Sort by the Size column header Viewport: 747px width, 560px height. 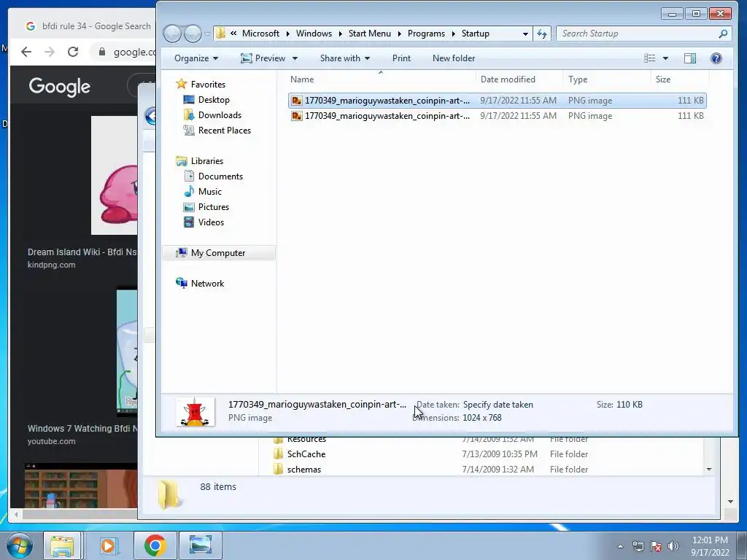pos(680,79)
